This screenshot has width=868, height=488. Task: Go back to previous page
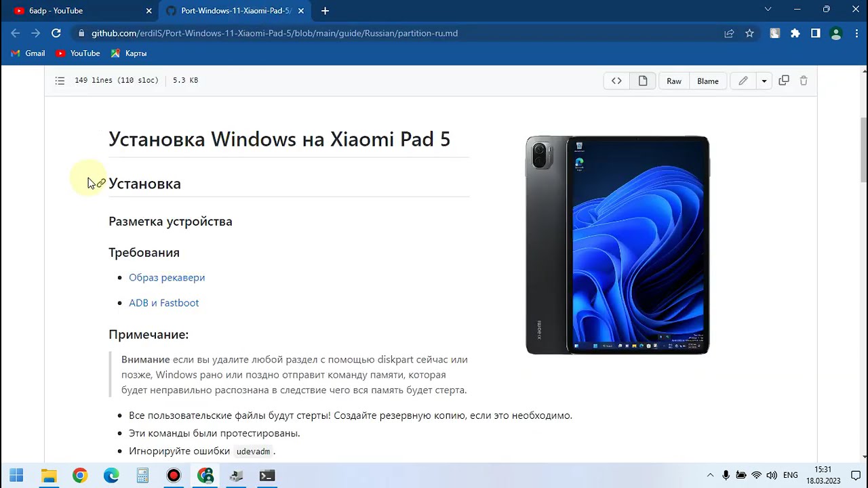pyautogui.click(x=16, y=33)
